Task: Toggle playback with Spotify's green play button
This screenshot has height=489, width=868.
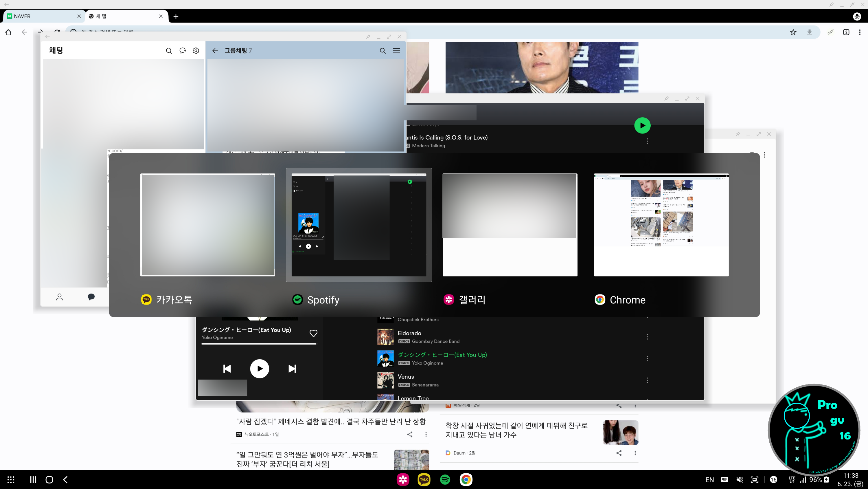Action: 642,125
